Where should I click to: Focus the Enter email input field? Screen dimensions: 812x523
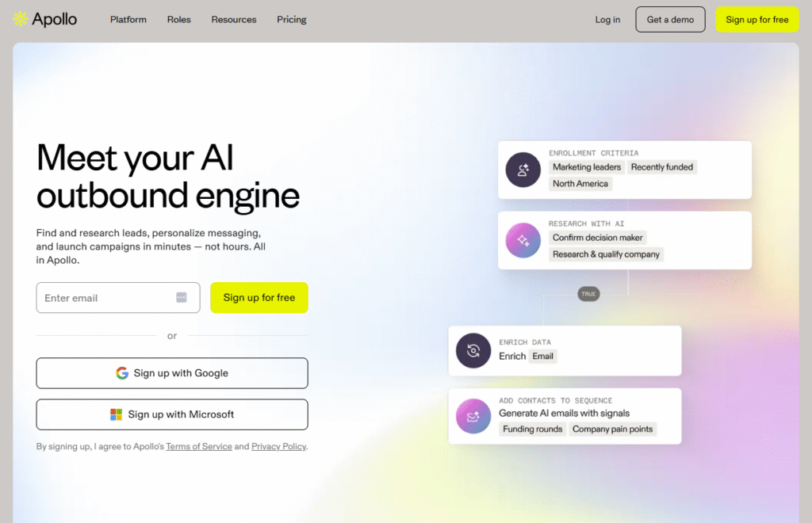pos(118,297)
